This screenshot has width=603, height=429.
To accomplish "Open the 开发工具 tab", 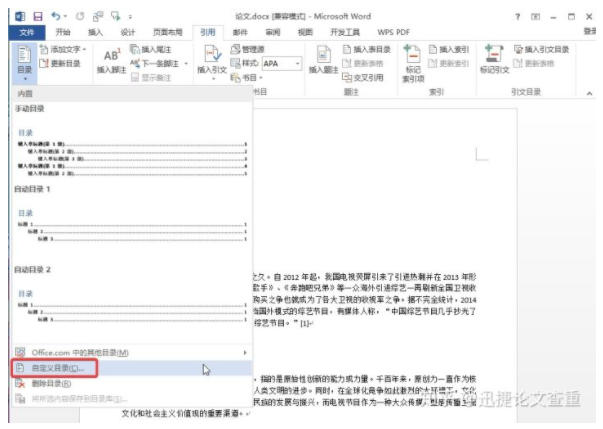I will click(345, 32).
